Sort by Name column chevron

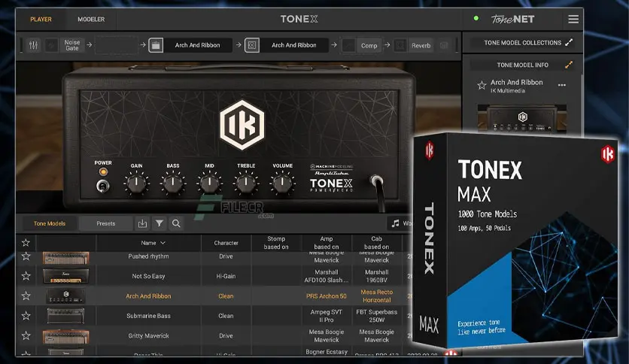pos(163,243)
